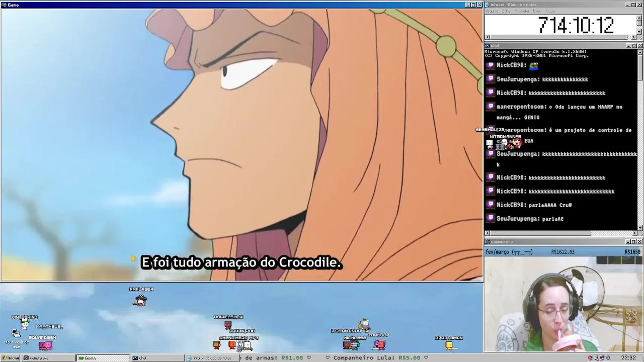The height and width of the screenshot is (362, 644).
Task: Click the Twitch badge beside SeuJurupenga parlaAE
Action: [491, 218]
